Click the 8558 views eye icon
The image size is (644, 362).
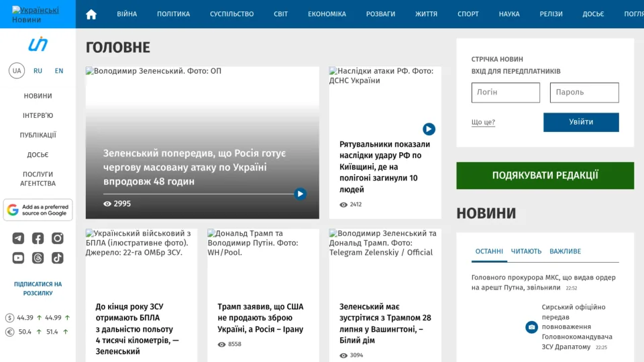[x=221, y=345]
